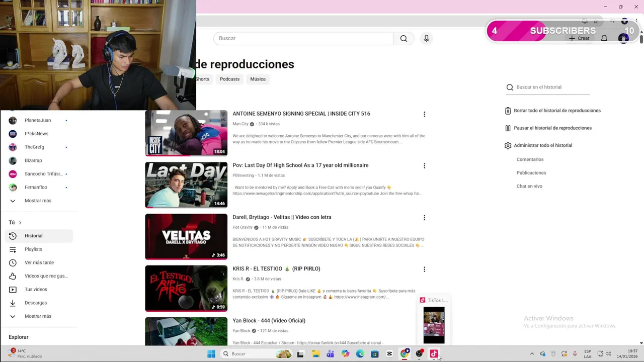This screenshot has width=644, height=362.
Task: Expand the Tú section chevron
Action: click(20, 223)
